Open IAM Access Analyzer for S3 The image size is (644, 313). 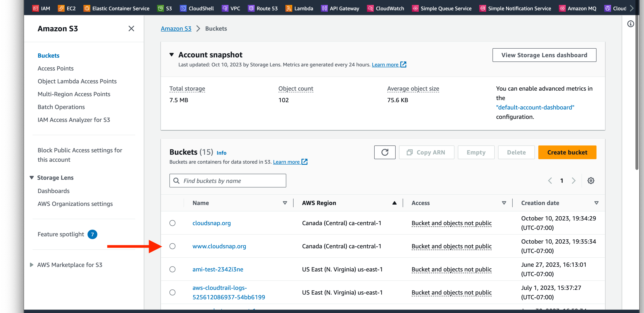pos(74,120)
